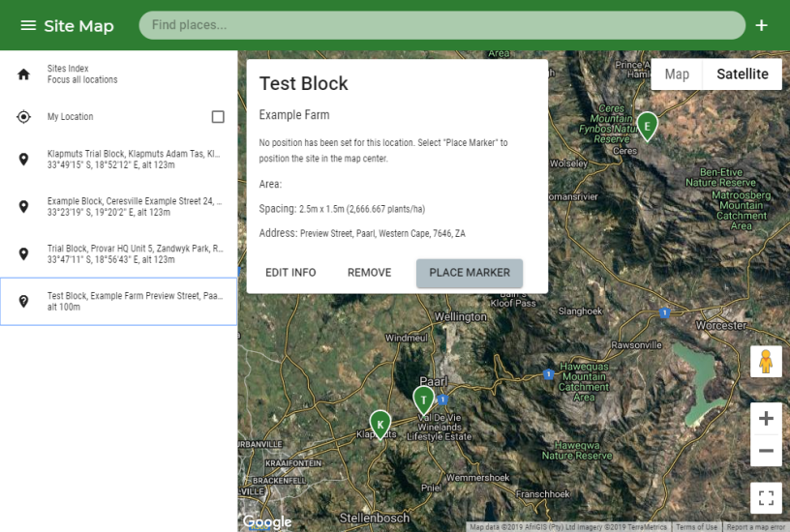Click the Franschhoek label on the map
790x532 pixels.
[542, 494]
